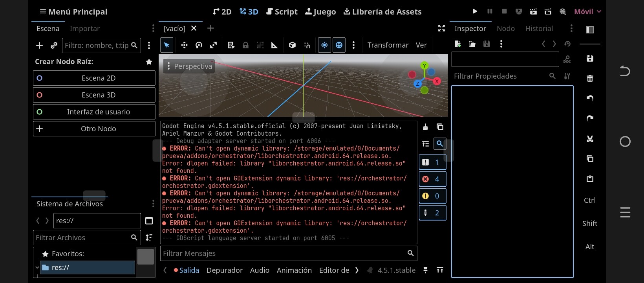Favorite the root node star icon
The width and height of the screenshot is (644, 283).
coord(149,62)
